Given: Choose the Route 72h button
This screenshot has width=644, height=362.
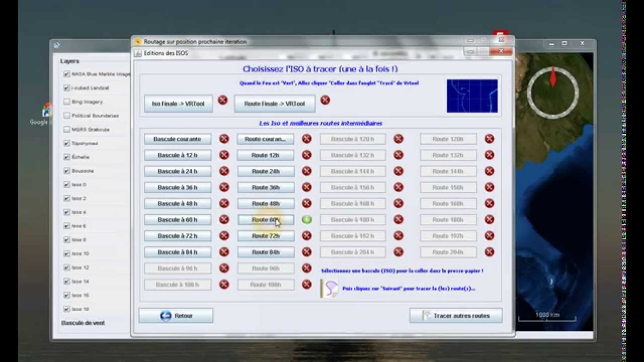Looking at the screenshot, I should point(266,236).
